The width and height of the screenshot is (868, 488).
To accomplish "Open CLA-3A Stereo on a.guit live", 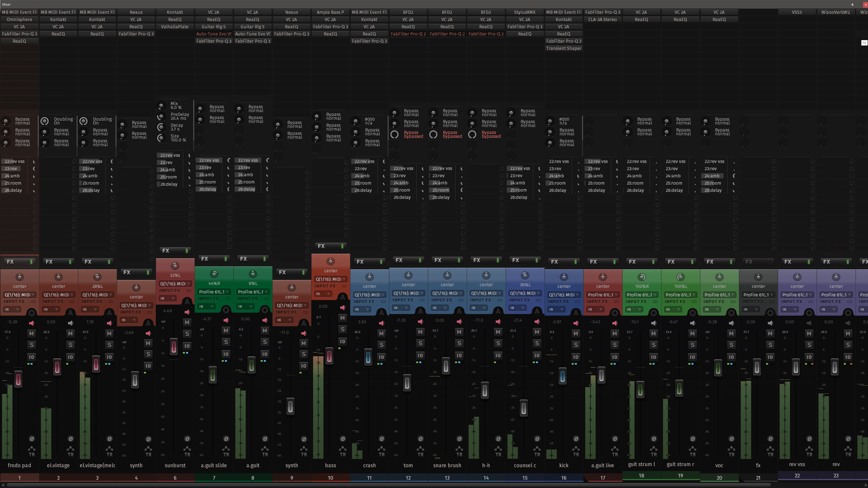I will [x=602, y=19].
